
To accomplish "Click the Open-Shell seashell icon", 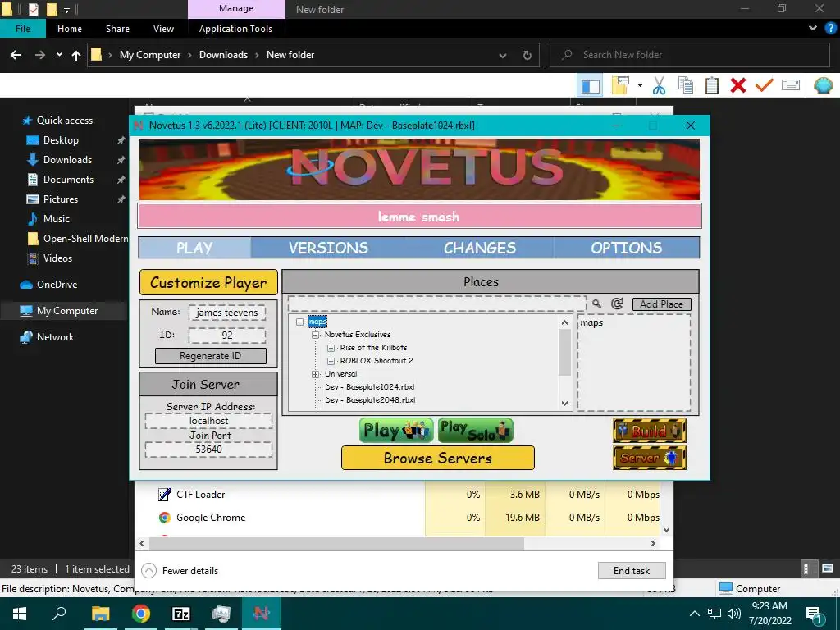I will pos(823,85).
